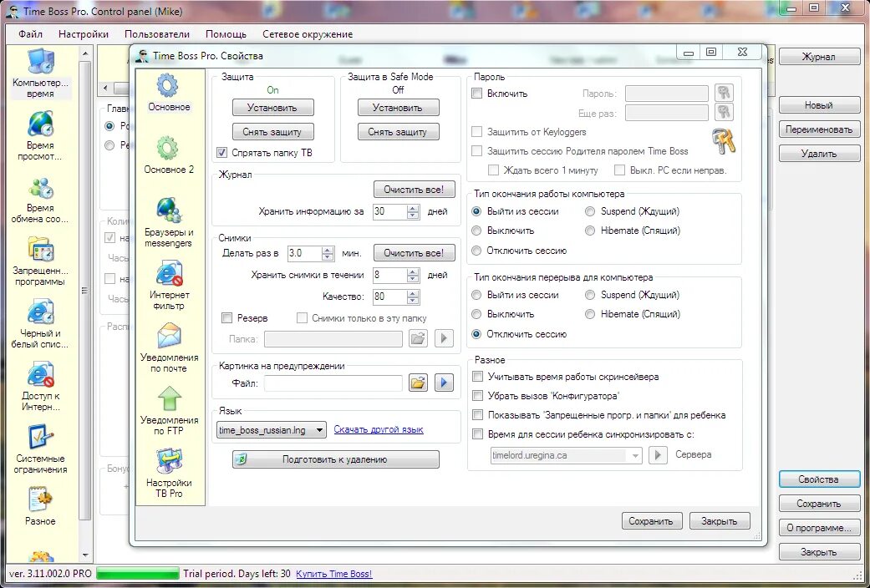Click Переименовать button in control panel

[x=819, y=129]
